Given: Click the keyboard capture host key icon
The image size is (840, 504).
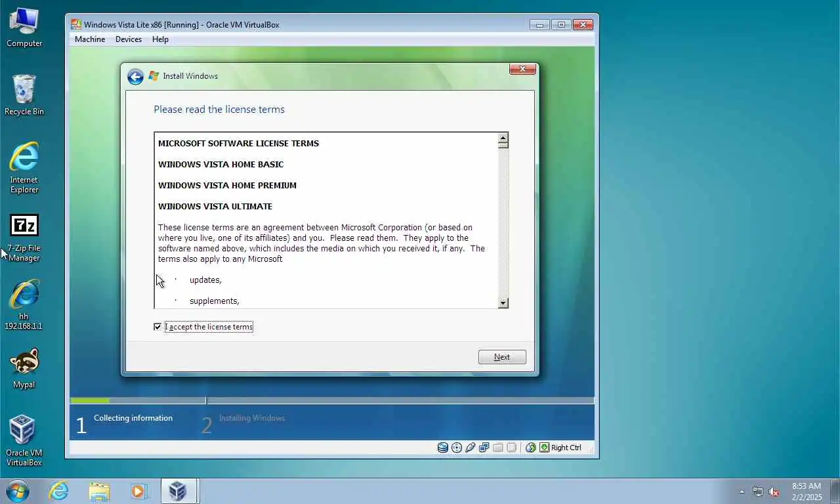Looking at the screenshot, I should 544,448.
